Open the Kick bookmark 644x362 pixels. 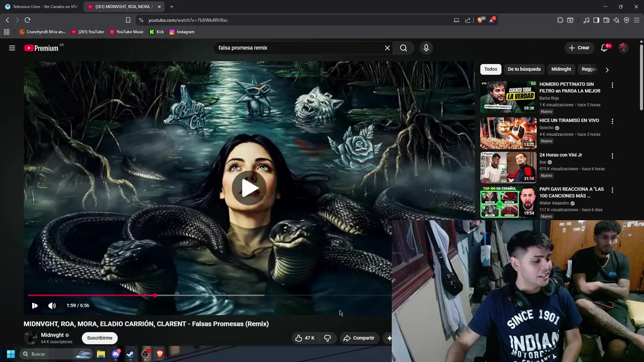[156, 32]
